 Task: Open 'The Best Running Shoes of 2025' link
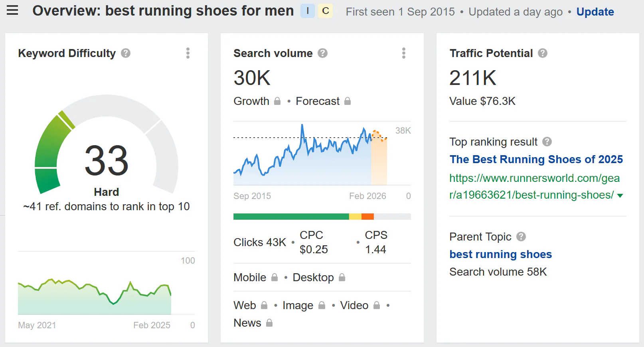(x=536, y=160)
